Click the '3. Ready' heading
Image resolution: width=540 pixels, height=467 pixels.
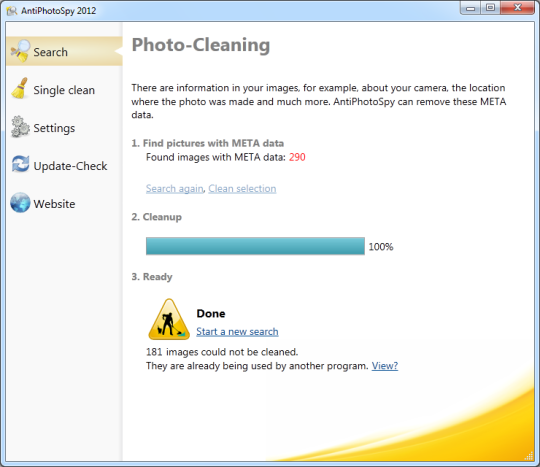point(152,277)
